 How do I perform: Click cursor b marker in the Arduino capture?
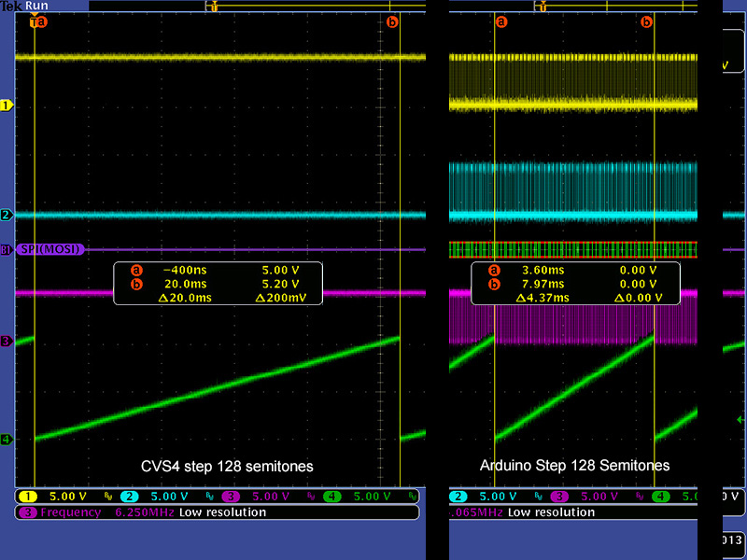pyautogui.click(x=646, y=21)
